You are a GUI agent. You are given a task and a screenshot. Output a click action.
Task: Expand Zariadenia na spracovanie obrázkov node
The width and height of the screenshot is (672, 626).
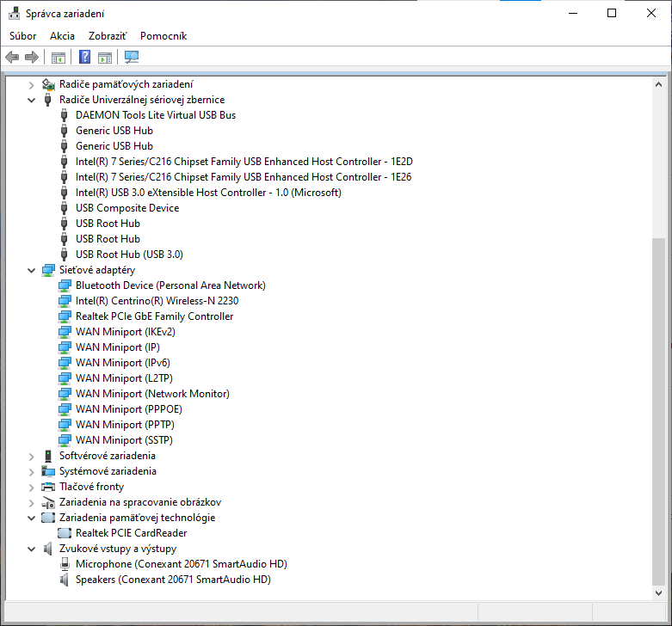pos(31,503)
